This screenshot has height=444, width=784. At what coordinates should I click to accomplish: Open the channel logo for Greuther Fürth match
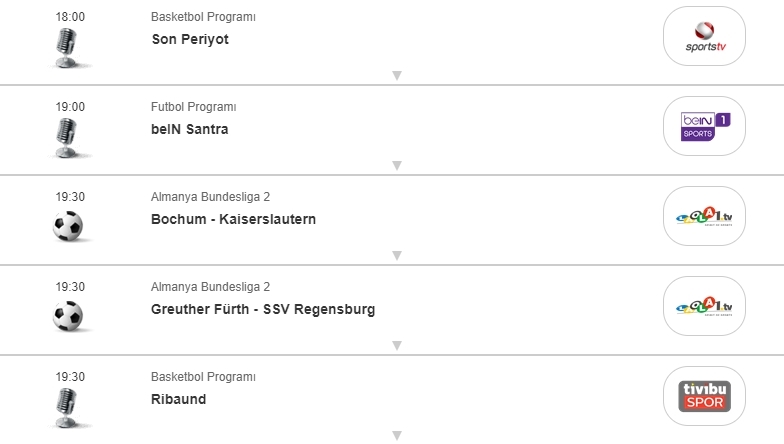pyautogui.click(x=705, y=306)
